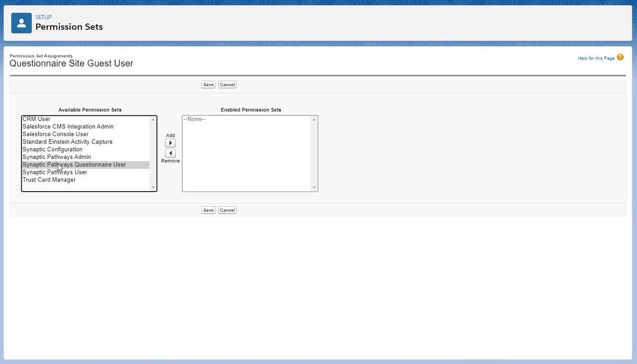Click the top Save button
Image resolution: width=637 pixels, height=364 pixels.
tap(208, 84)
